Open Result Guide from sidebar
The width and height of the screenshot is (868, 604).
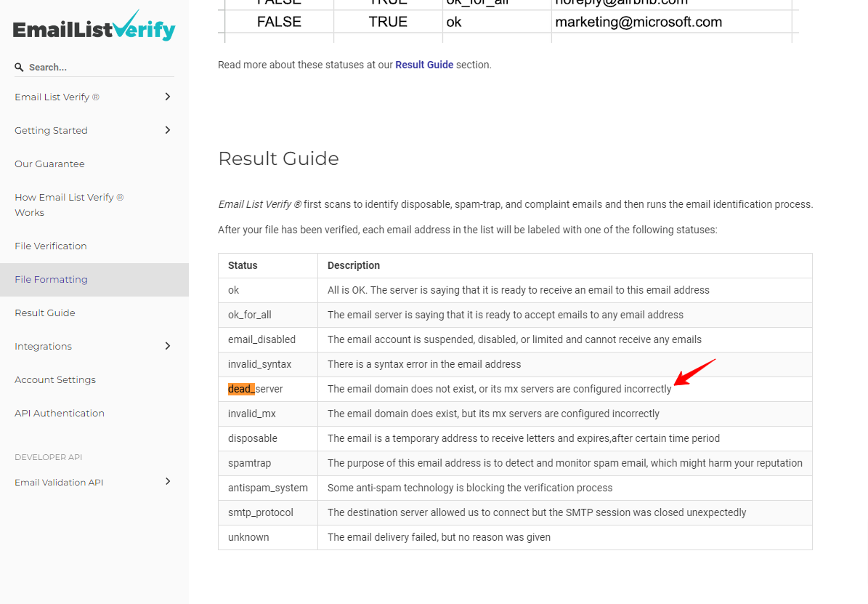[45, 313]
